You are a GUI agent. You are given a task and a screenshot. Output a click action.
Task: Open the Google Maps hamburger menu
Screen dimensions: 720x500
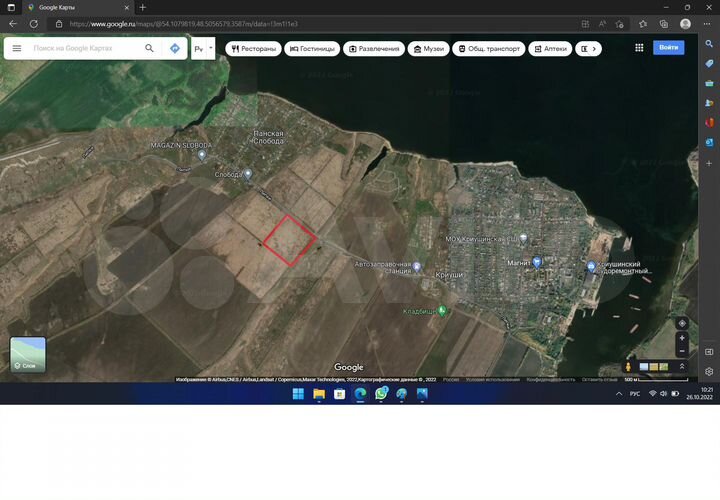click(x=17, y=48)
